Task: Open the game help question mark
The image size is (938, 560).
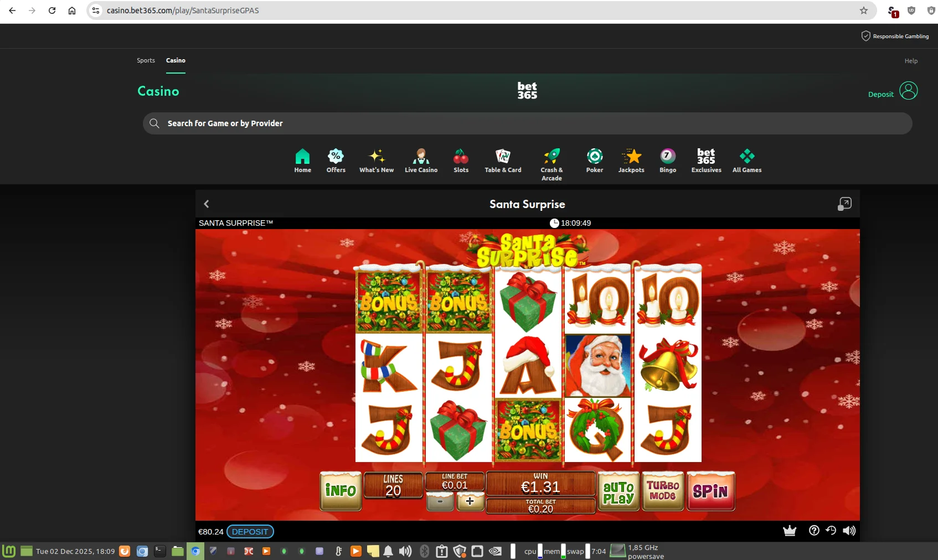Action: point(814,531)
